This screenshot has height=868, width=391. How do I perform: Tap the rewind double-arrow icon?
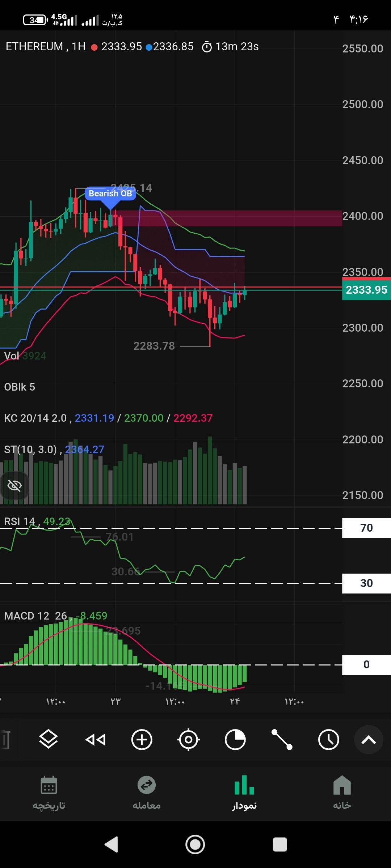click(95, 740)
